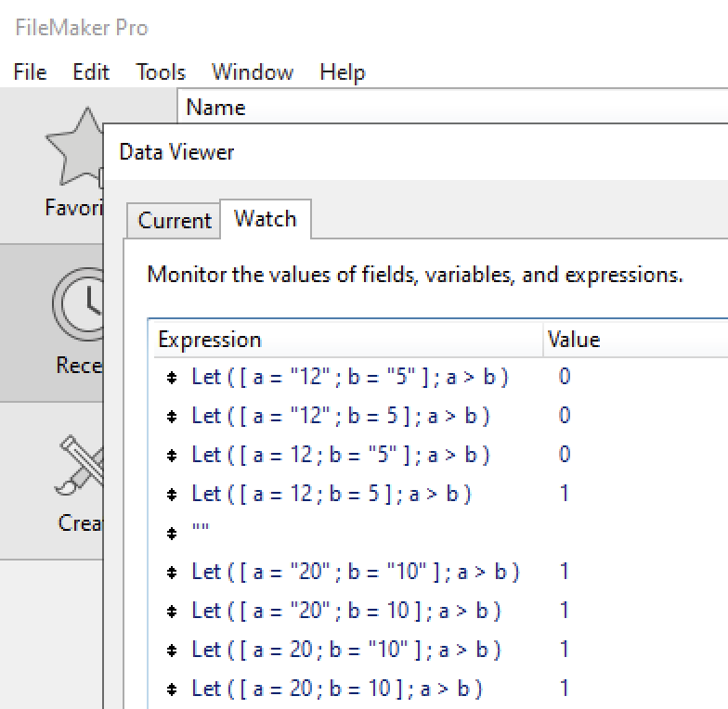Open the Edit menu
728x709 pixels.
[x=91, y=72]
